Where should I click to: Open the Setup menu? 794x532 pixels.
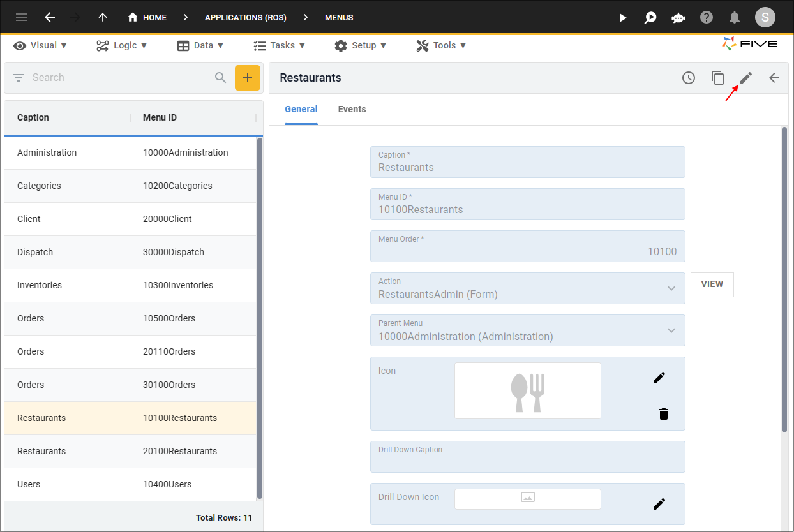(361, 45)
